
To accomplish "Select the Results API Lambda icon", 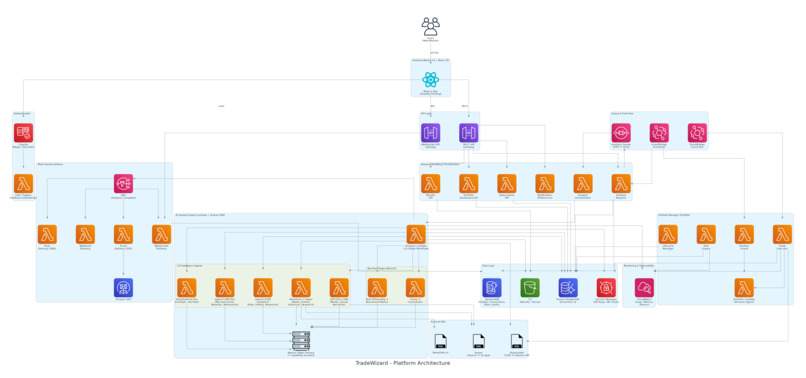I will pyautogui.click(x=430, y=184).
